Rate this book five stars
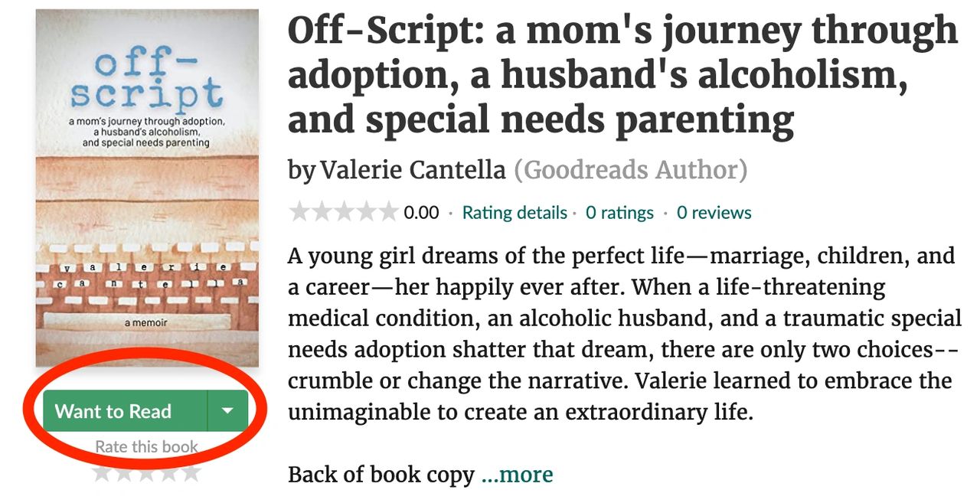 [x=191, y=472]
